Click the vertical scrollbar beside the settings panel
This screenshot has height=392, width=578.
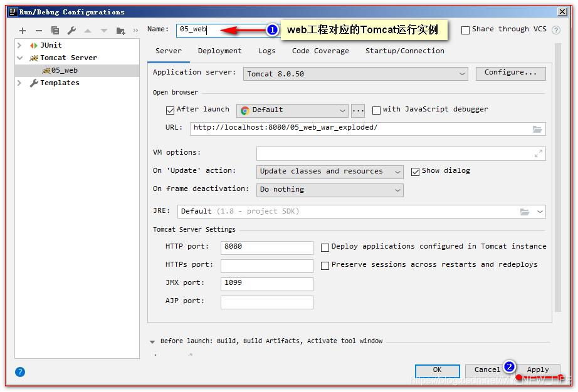tap(558, 178)
